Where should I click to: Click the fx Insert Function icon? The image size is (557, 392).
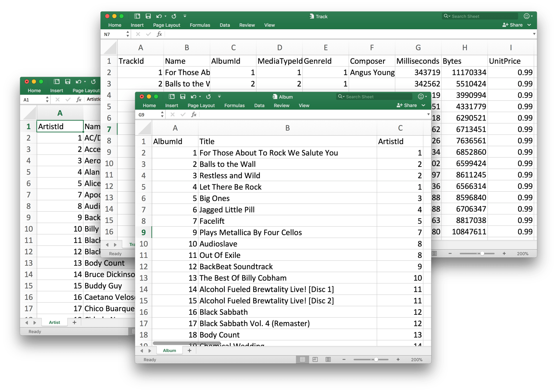click(194, 114)
